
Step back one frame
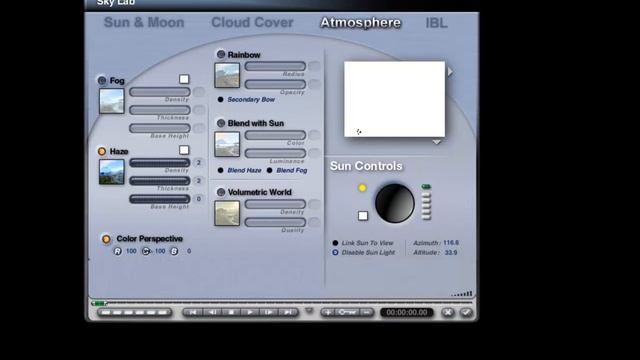click(212, 312)
